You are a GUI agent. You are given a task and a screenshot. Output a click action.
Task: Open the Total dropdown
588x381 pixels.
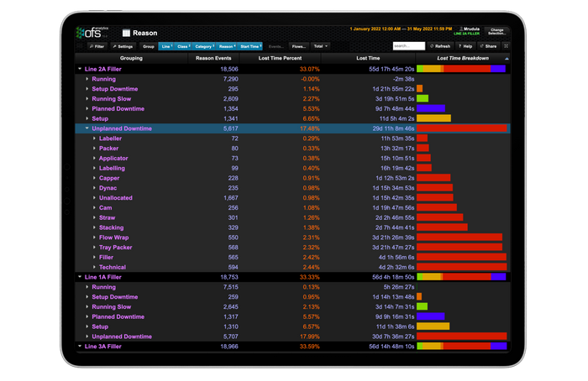point(320,46)
